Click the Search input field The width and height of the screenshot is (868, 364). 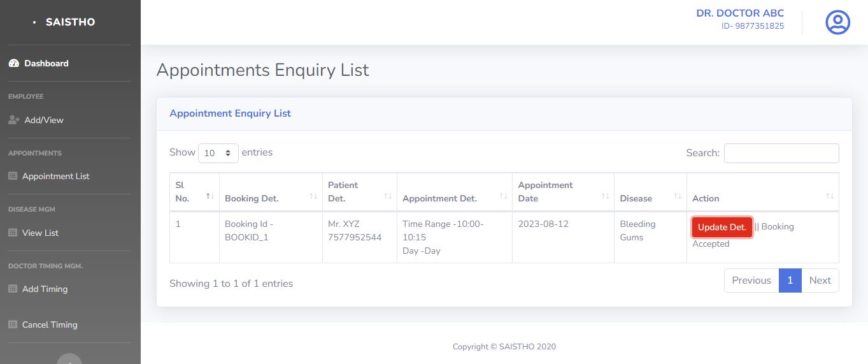781,153
